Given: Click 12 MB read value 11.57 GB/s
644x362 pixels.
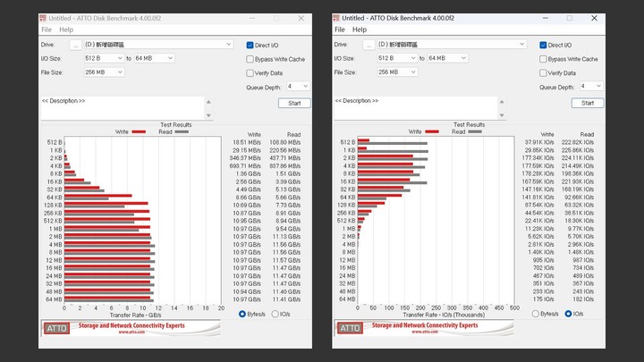Looking at the screenshot, I should point(287,260).
